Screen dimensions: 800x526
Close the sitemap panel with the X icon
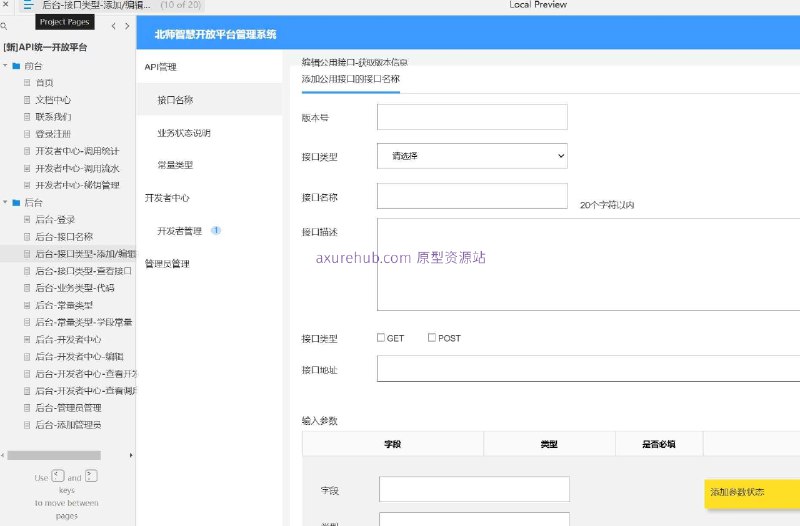(6, 4)
